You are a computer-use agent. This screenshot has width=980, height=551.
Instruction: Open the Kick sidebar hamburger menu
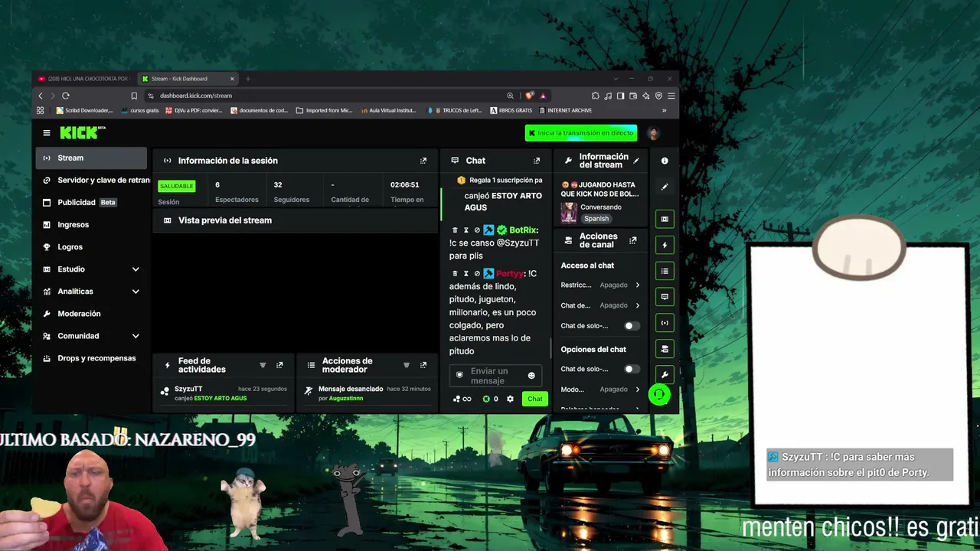click(x=47, y=133)
